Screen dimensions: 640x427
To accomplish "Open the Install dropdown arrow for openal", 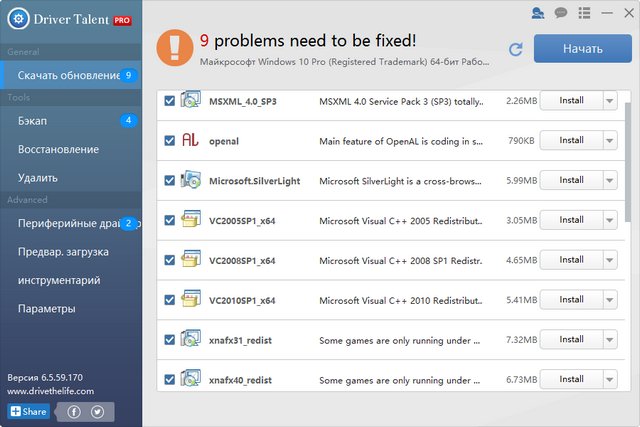I will click(x=609, y=140).
